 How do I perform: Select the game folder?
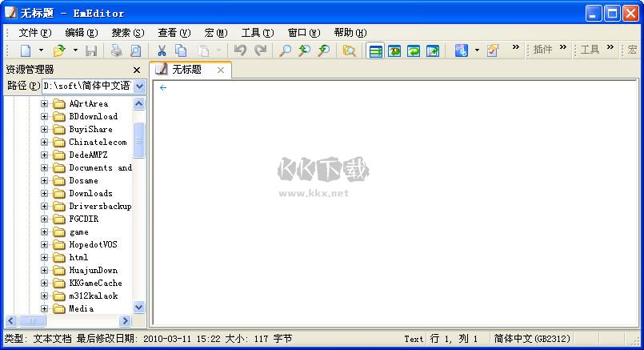[x=79, y=232]
